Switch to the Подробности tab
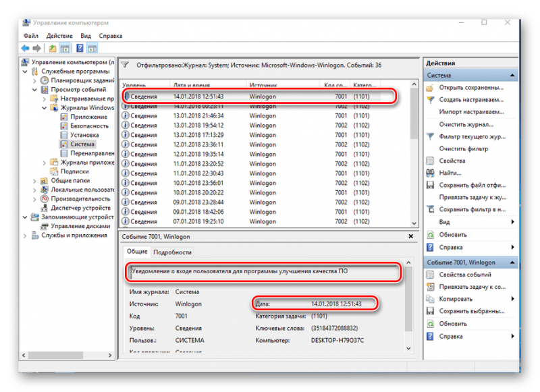Image resolution: width=540 pixels, height=392 pixels. coord(172,252)
